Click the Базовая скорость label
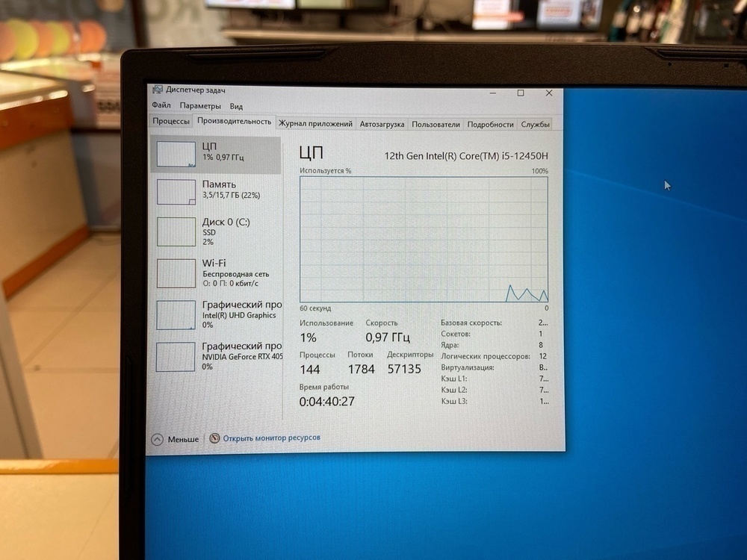This screenshot has width=747, height=560. click(471, 323)
